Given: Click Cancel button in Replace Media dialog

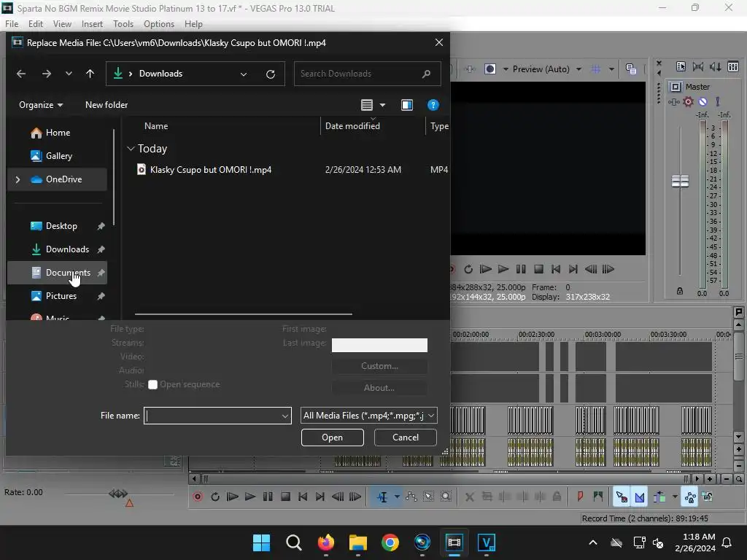Looking at the screenshot, I should (406, 437).
